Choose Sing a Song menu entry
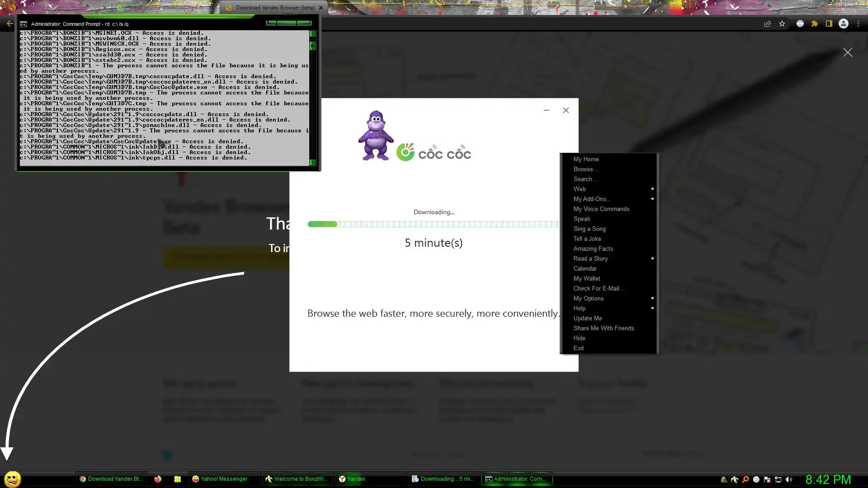 (x=590, y=229)
